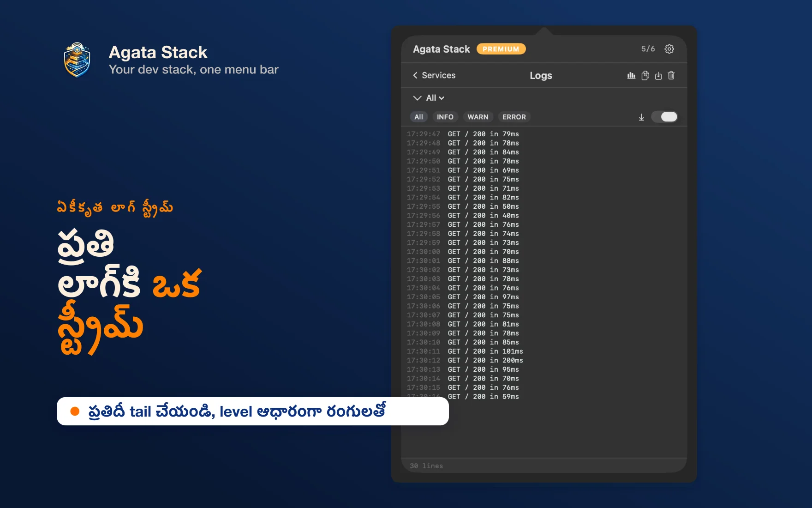The image size is (812, 508).
Task: Clear logs using the trash icon
Action: click(x=671, y=75)
